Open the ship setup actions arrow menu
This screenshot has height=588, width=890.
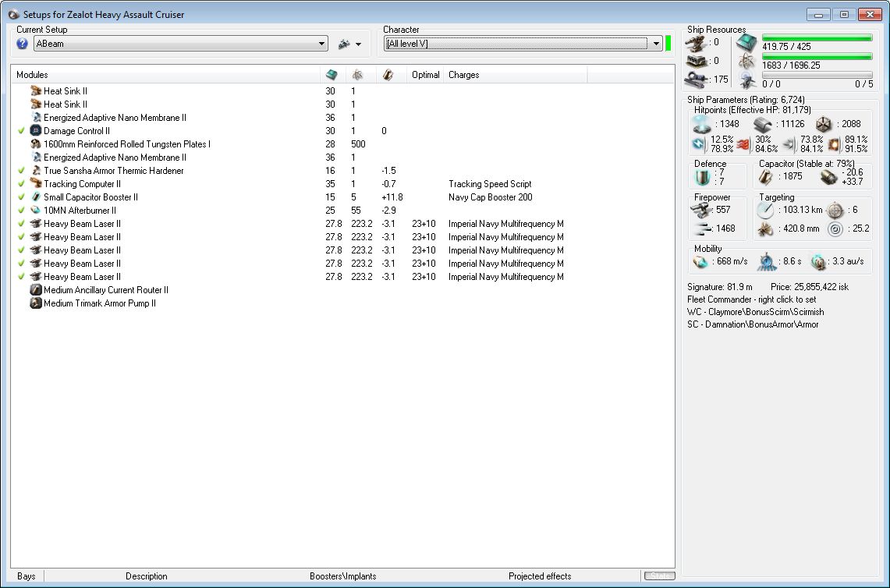(358, 44)
